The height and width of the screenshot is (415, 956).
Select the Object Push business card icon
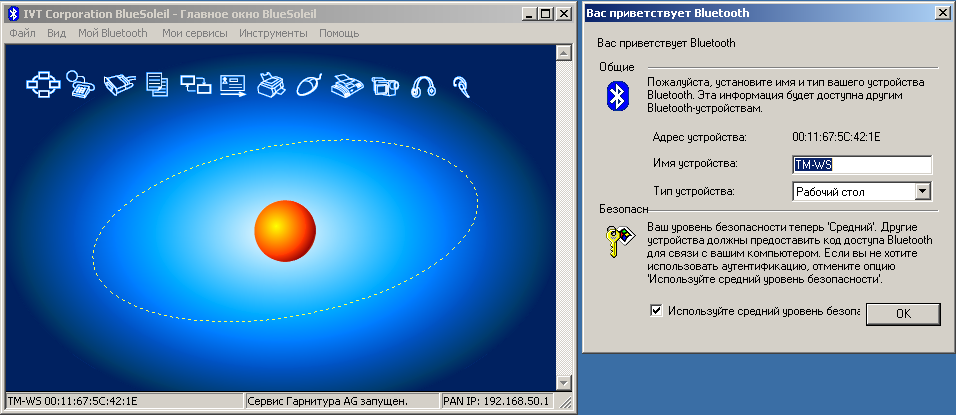tap(232, 85)
